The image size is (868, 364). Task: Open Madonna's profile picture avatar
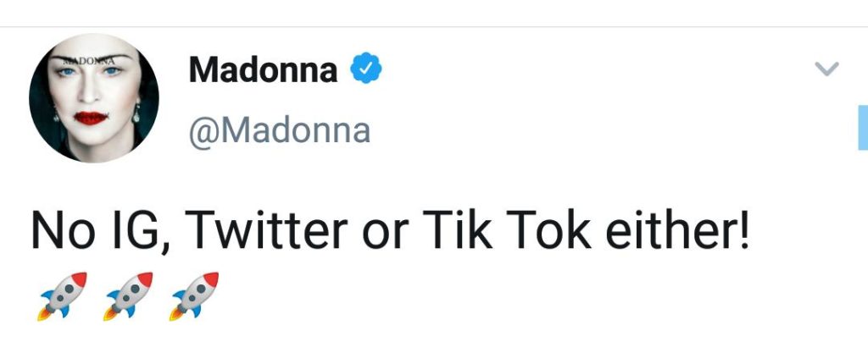[94, 97]
